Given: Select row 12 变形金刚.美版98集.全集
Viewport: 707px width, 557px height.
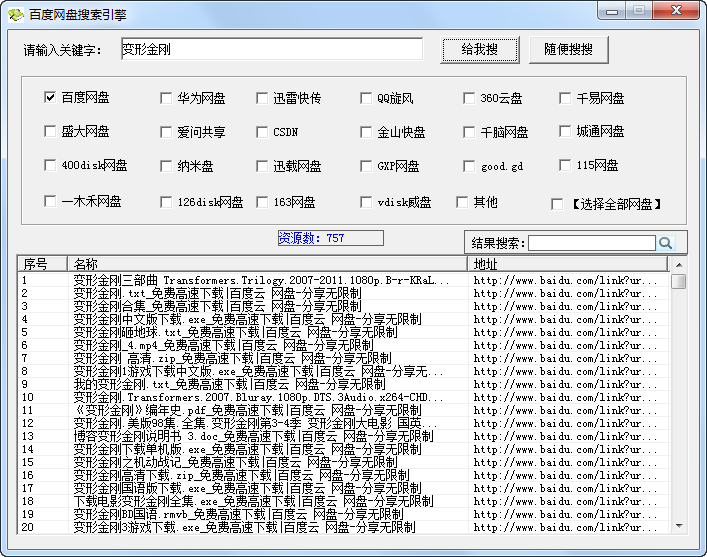Looking at the screenshot, I should (x=343, y=424).
